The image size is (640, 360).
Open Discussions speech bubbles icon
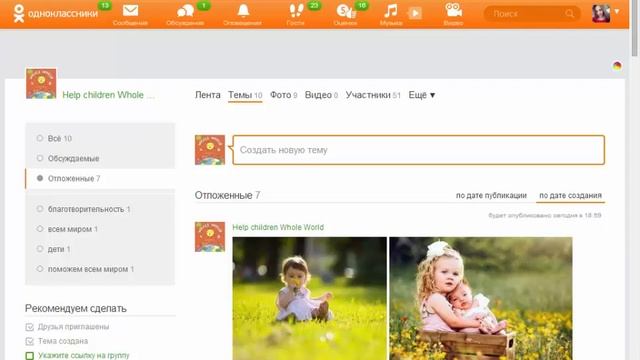(185, 11)
